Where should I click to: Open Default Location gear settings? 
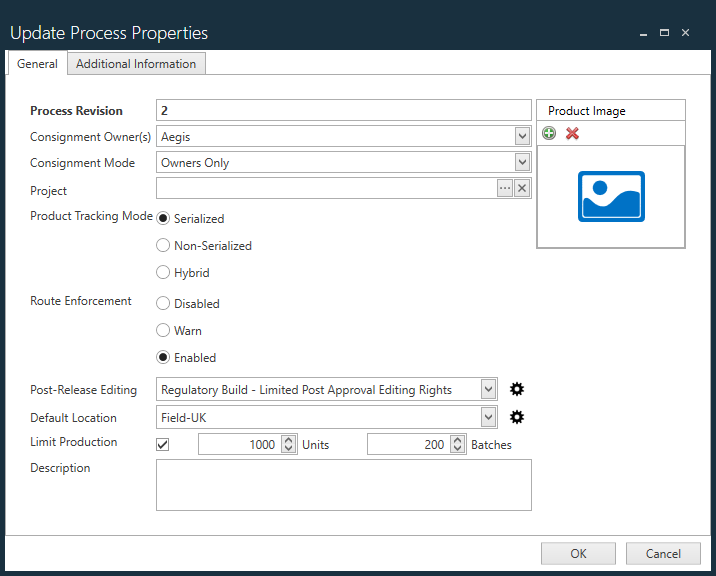tap(516, 418)
